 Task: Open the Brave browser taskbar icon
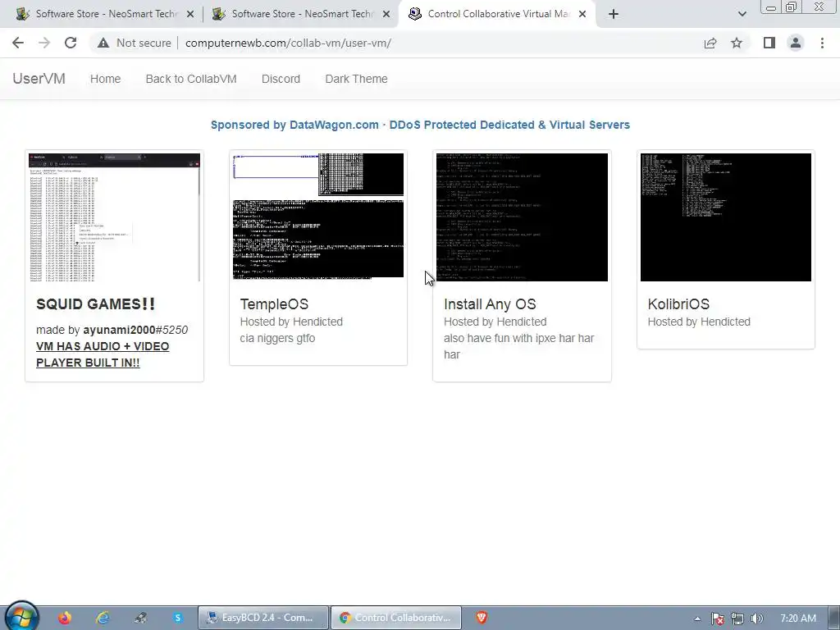point(482,618)
